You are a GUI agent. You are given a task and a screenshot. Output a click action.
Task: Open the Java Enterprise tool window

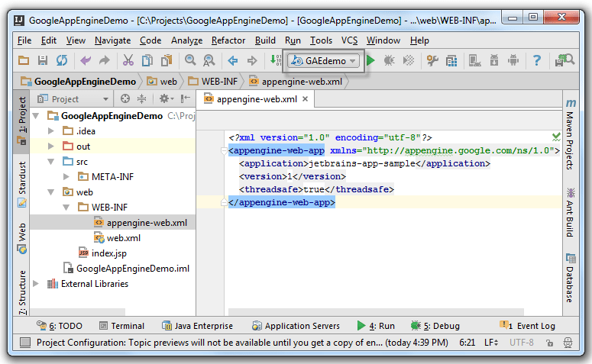coord(197,326)
